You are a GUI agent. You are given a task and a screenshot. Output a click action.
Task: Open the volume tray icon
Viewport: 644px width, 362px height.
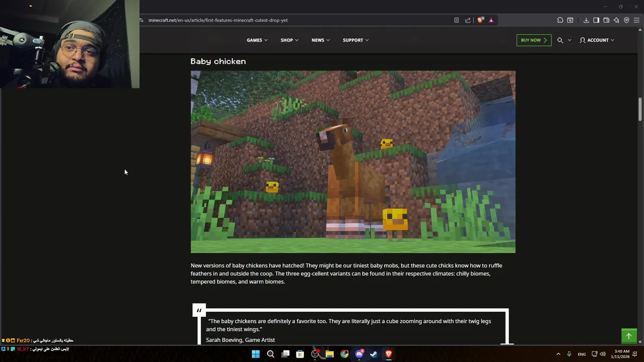click(603, 354)
